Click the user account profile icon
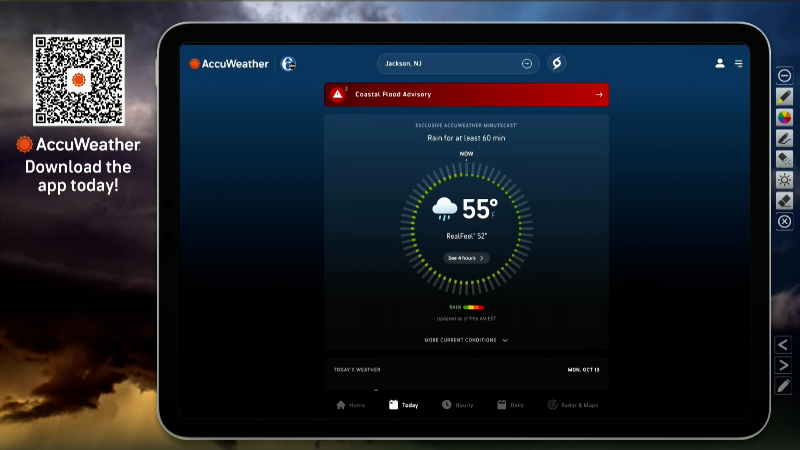 [x=719, y=63]
